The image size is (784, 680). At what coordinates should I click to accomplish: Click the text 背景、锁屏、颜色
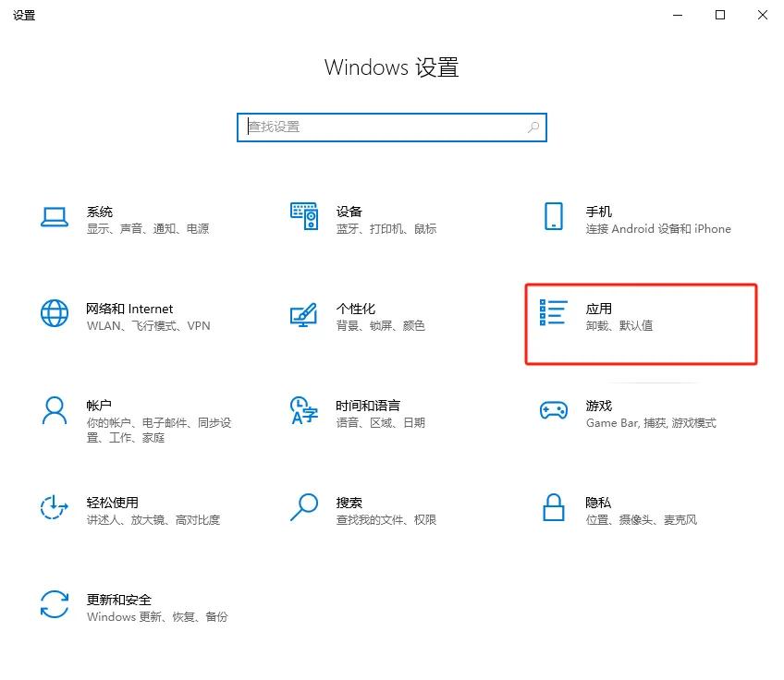[381, 326]
